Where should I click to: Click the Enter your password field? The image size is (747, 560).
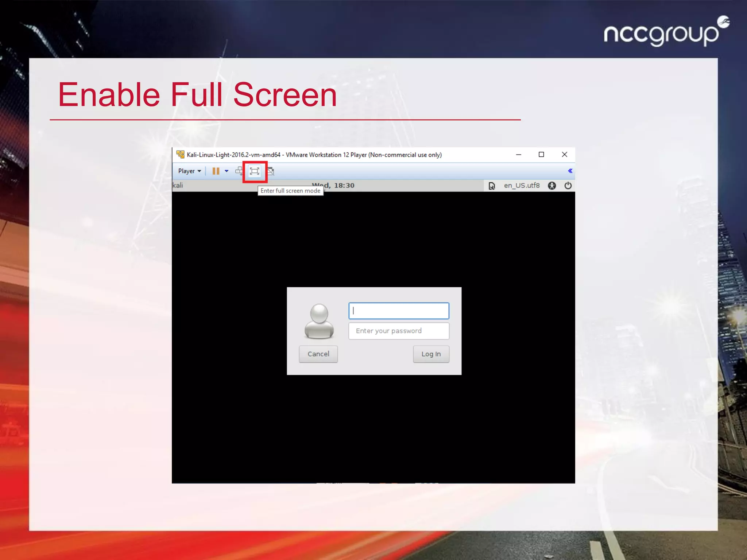pyautogui.click(x=399, y=331)
